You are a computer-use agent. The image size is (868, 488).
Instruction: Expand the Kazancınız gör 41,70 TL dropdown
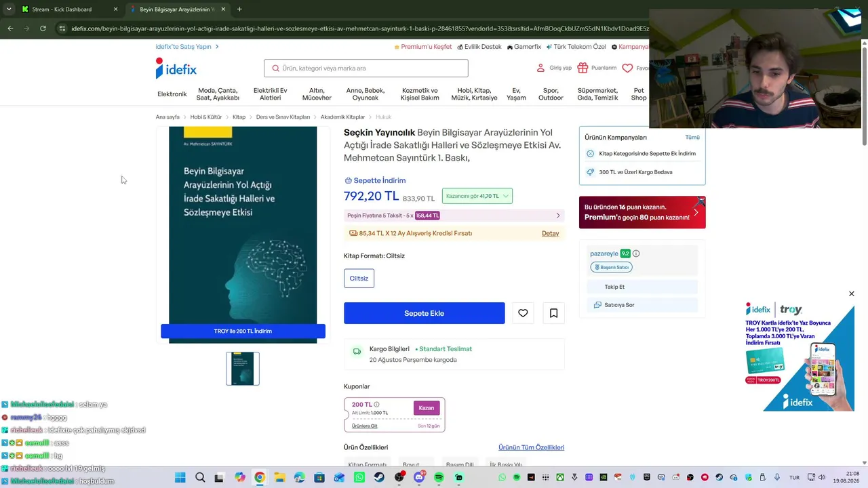tap(477, 196)
